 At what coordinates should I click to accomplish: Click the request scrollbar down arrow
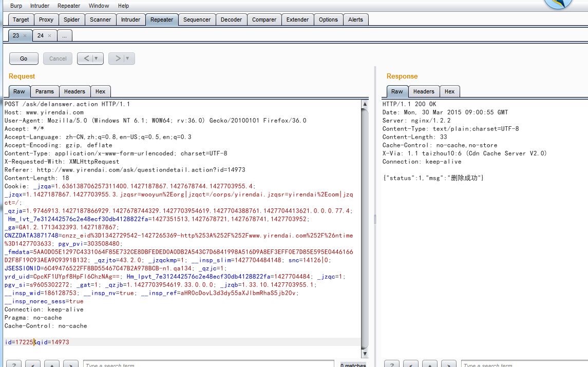click(365, 354)
